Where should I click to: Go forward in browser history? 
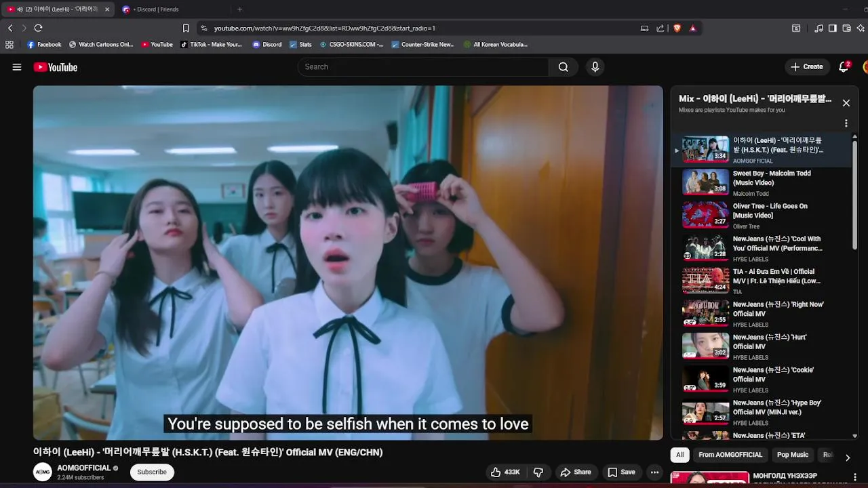pos(24,28)
